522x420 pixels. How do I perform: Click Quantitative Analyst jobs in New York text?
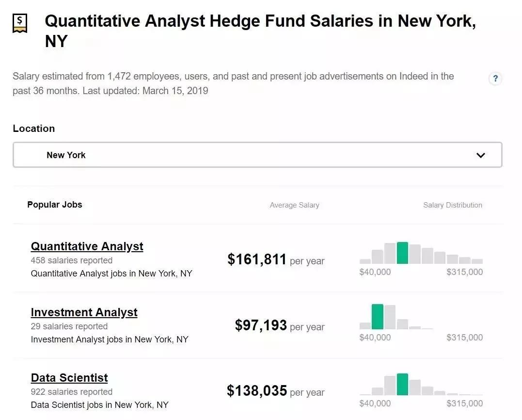tap(111, 274)
